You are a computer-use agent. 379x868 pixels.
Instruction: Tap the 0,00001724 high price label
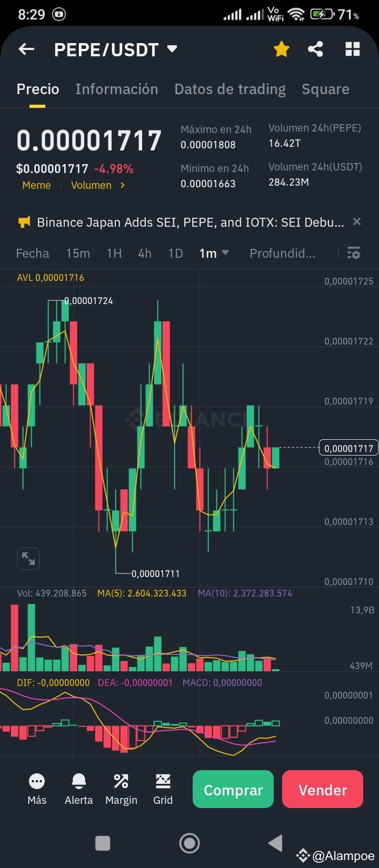[88, 301]
